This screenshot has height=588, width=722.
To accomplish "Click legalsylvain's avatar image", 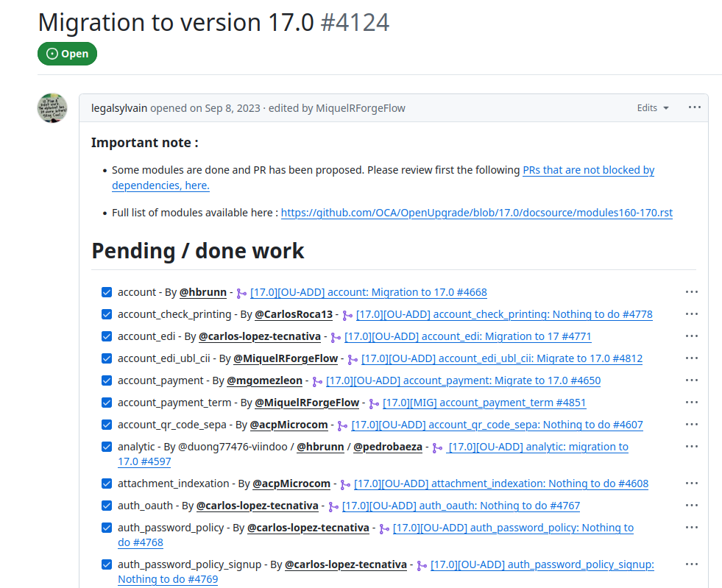I will click(x=52, y=108).
